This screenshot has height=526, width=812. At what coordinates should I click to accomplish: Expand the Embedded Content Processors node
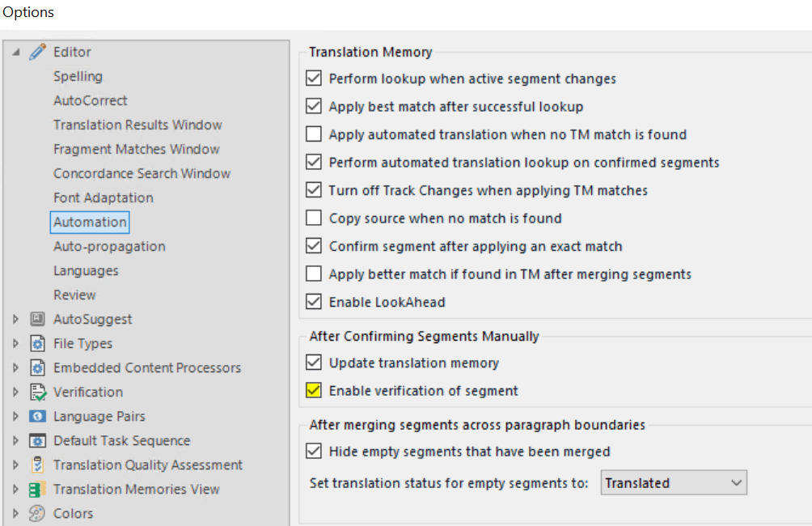coord(15,367)
